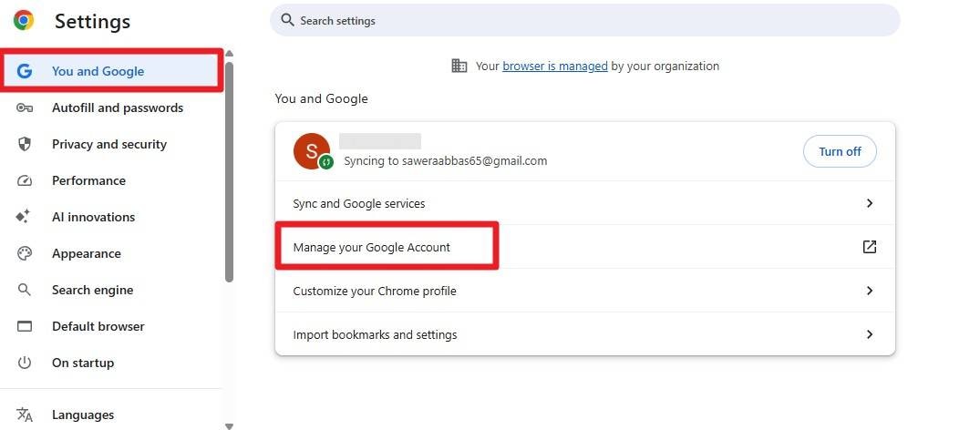Click the Autofill and passwords key icon
Viewport: 980px width, 430px height.
pyautogui.click(x=25, y=107)
